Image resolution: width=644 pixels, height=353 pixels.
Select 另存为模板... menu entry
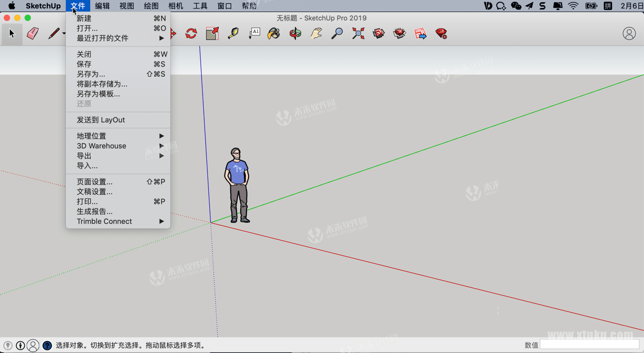pyautogui.click(x=118, y=94)
